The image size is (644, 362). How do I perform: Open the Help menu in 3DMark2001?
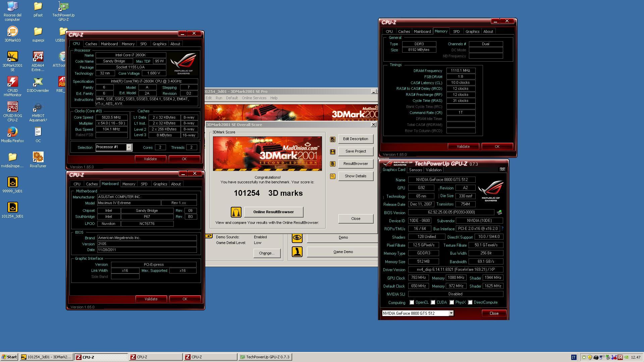coord(274,98)
